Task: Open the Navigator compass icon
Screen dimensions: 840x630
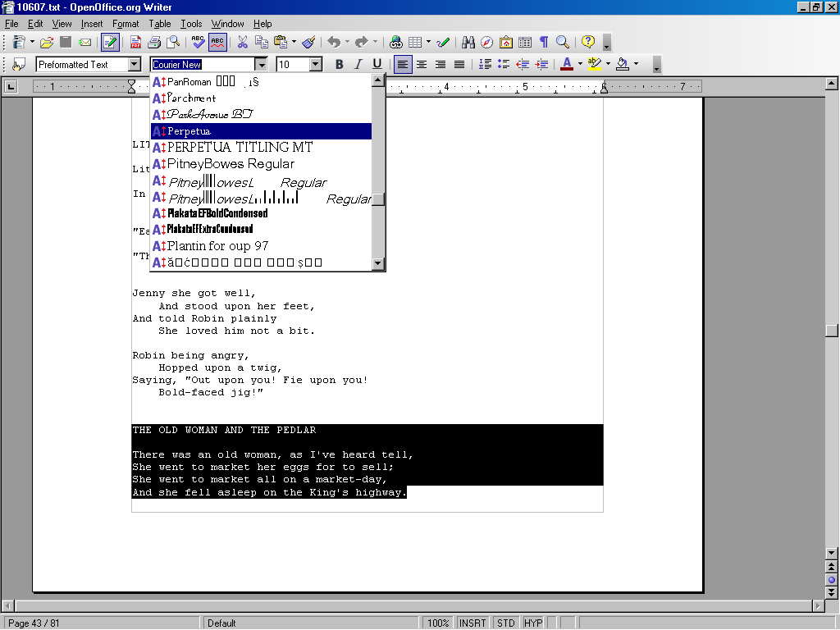Action: pyautogui.click(x=487, y=42)
